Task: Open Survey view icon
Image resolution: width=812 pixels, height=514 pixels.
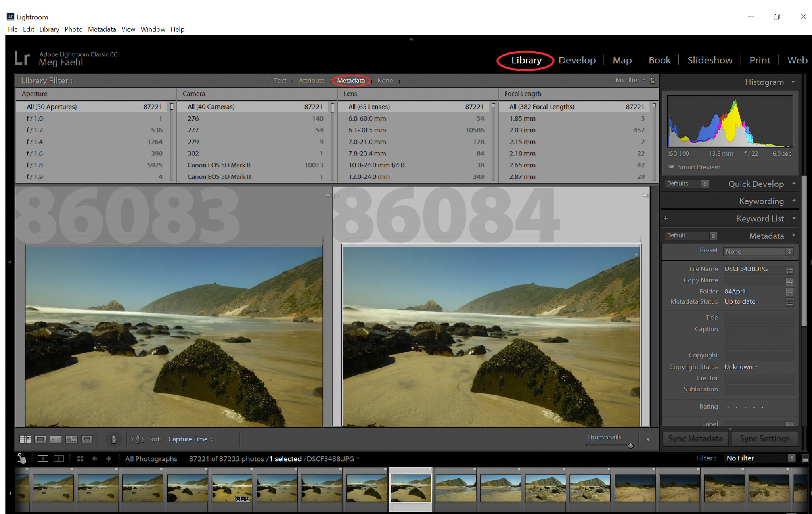Action: (71, 439)
